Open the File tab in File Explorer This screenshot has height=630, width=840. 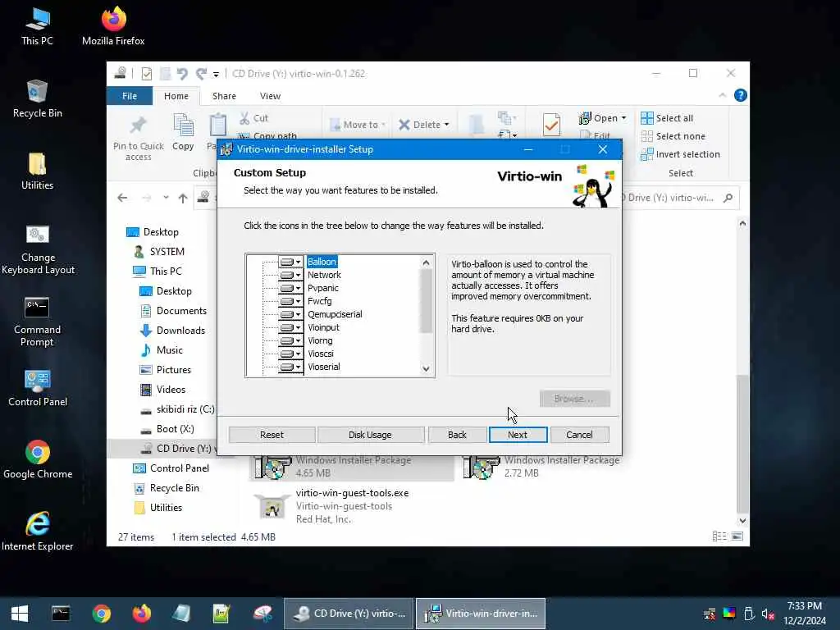pyautogui.click(x=130, y=96)
